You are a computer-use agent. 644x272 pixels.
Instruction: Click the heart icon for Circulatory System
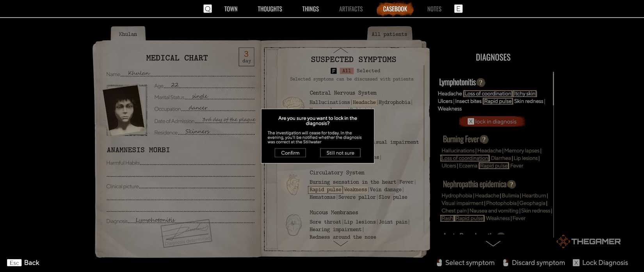point(293,185)
